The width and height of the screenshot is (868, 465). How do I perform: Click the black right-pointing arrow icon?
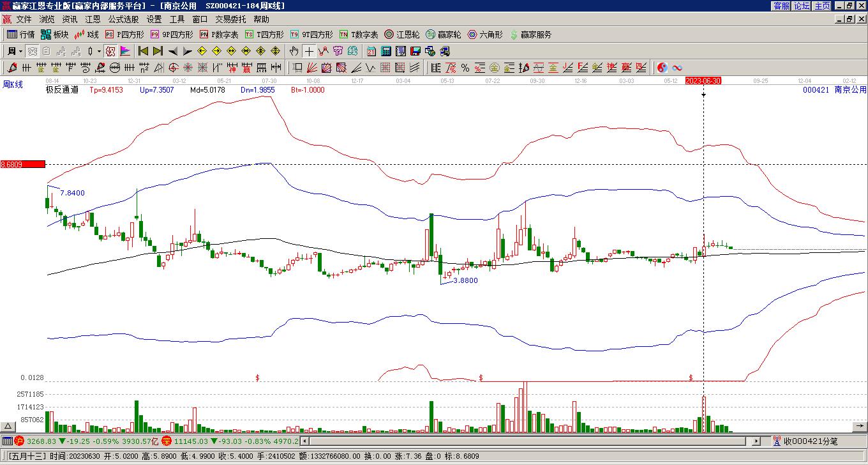pyautogui.click(x=186, y=51)
